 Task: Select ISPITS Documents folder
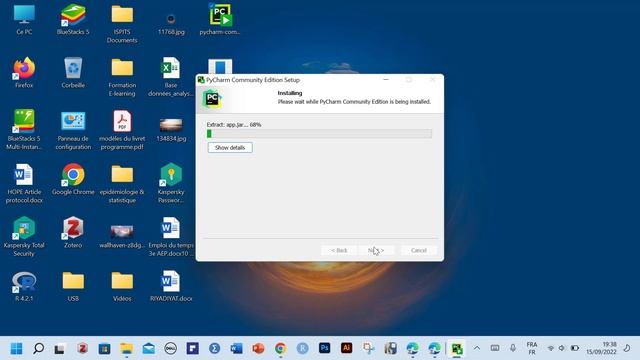pos(122,24)
